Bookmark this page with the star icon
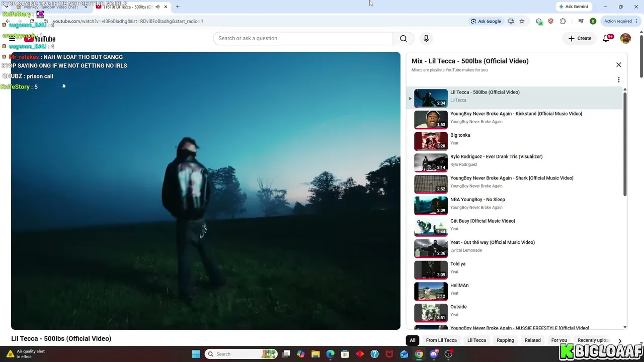This screenshot has height=362, width=644. 522,21
